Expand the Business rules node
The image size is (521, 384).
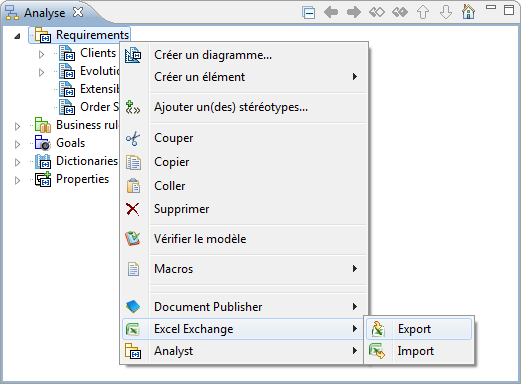(x=17, y=126)
